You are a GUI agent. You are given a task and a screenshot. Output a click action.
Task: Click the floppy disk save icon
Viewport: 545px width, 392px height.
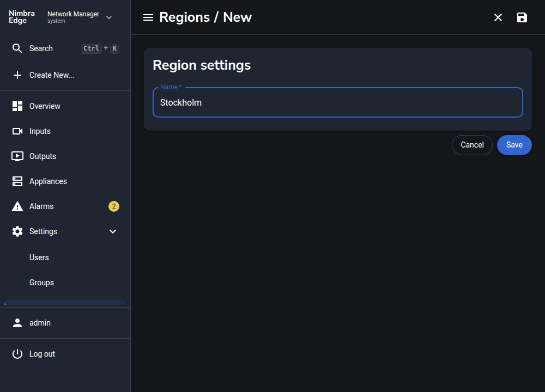point(522,17)
